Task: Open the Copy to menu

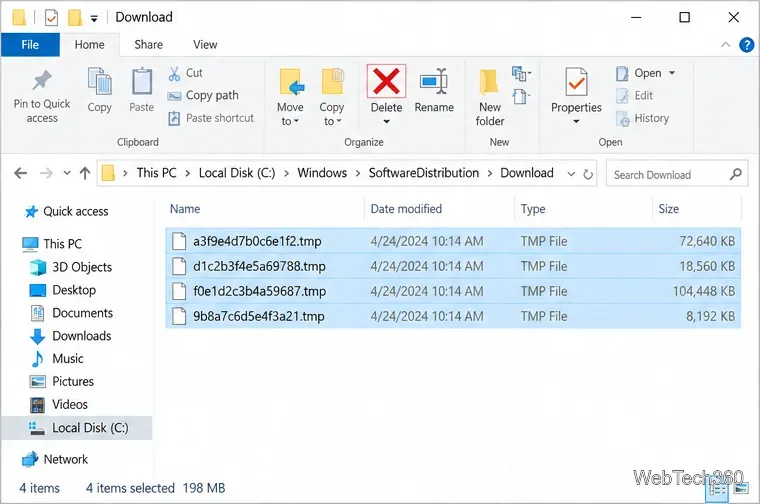Action: 332,97
